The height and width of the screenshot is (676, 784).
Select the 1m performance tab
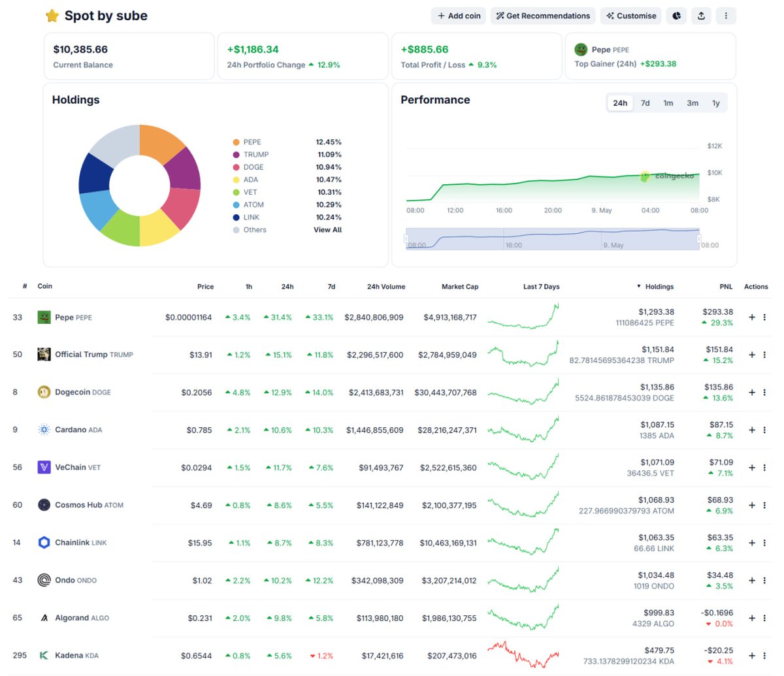coord(668,103)
